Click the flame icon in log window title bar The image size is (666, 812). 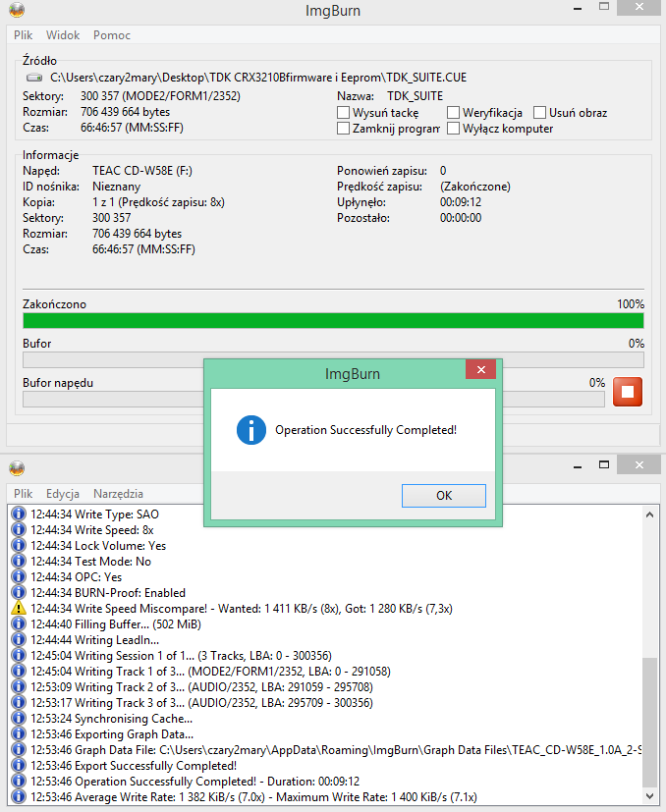(17, 468)
